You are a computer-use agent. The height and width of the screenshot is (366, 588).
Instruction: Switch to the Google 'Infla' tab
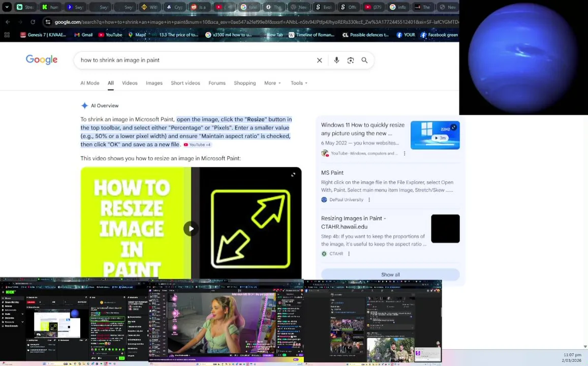(397, 7)
